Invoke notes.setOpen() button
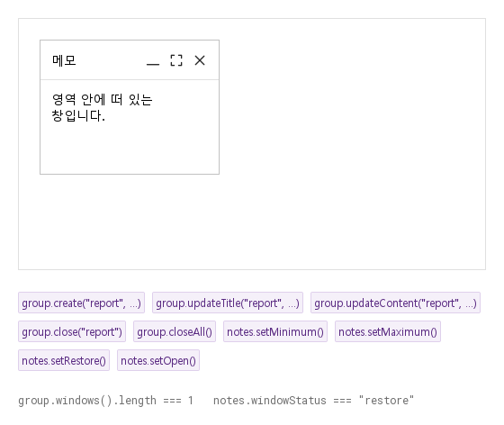The height and width of the screenshot is (425, 504). point(158,360)
